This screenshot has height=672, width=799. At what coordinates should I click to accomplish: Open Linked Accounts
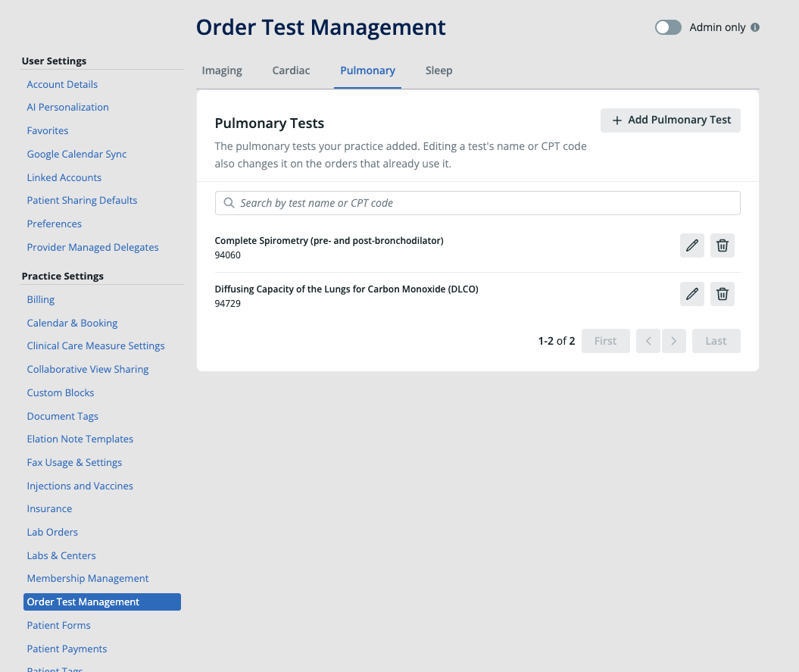pyautogui.click(x=64, y=177)
